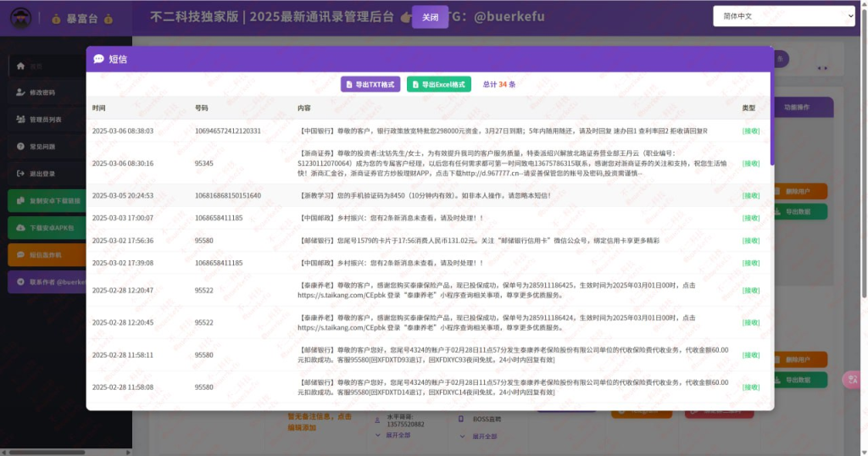Click the 邮储银行 card 1579 spending message
This screenshot has height=456, width=868.
pos(479,241)
